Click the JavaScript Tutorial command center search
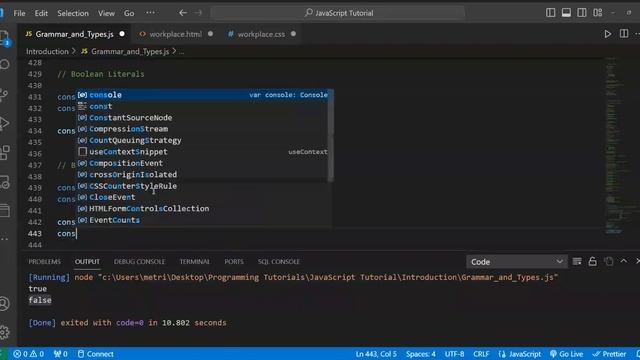 click(338, 13)
